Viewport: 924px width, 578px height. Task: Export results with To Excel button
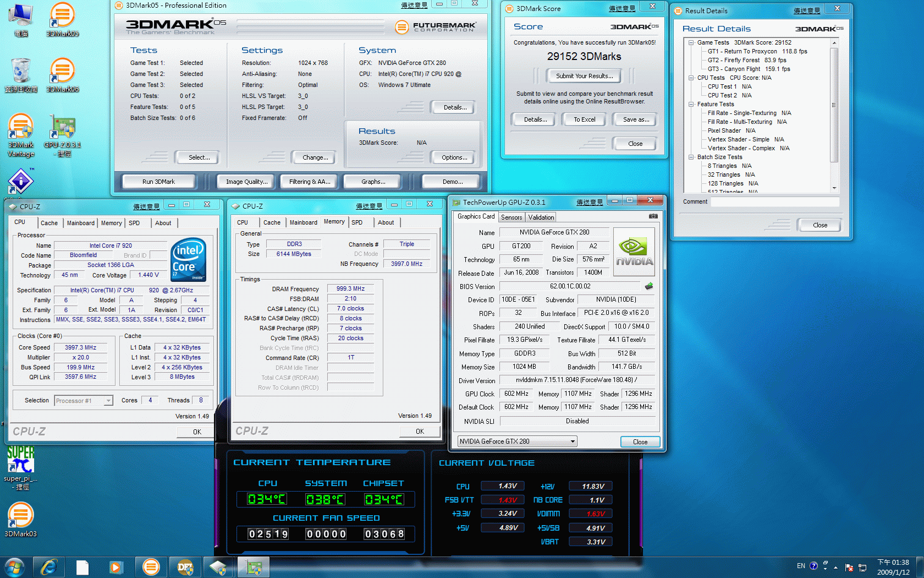(584, 119)
